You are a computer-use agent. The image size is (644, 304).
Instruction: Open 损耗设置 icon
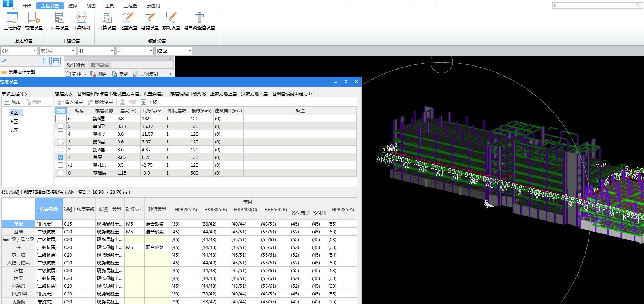coord(171,21)
